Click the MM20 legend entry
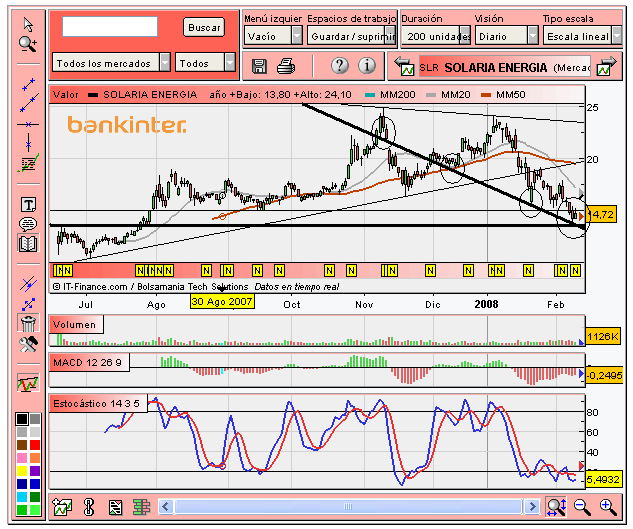Screen dimensions: 633x529 [x=448, y=95]
